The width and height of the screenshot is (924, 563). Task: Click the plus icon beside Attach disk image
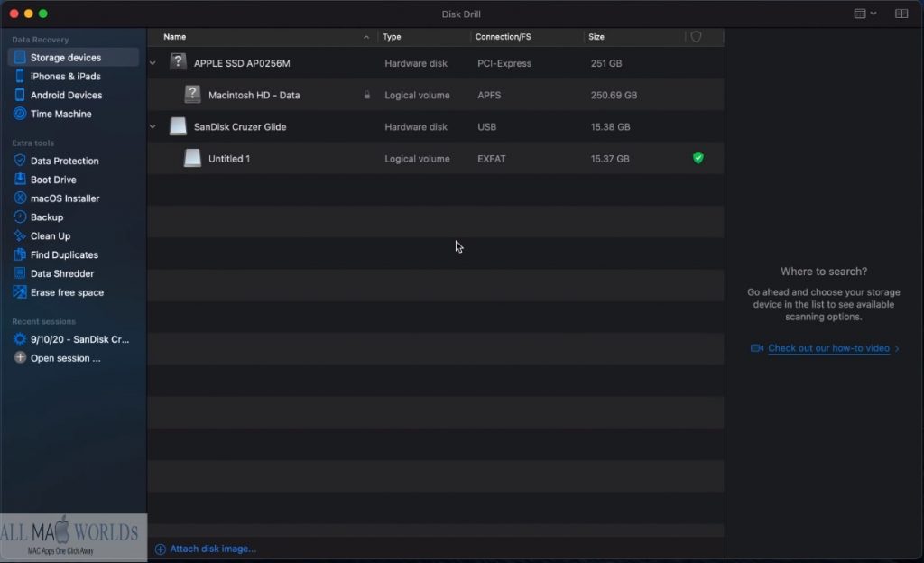click(x=161, y=549)
